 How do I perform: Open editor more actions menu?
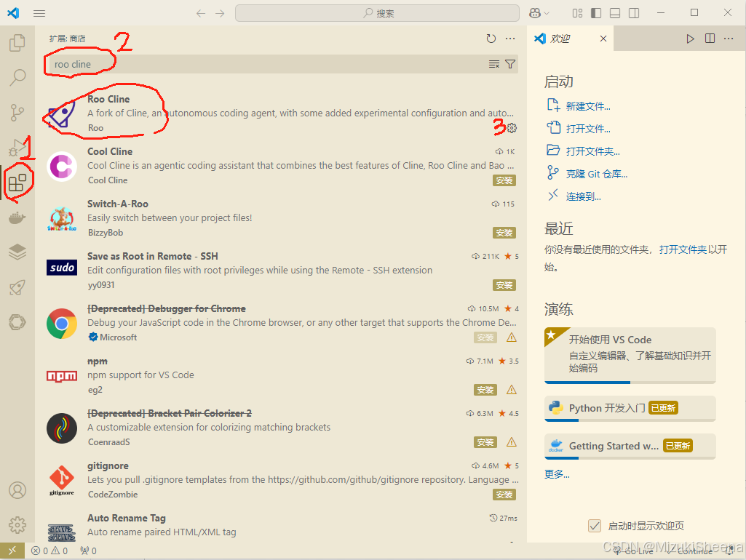pos(729,39)
